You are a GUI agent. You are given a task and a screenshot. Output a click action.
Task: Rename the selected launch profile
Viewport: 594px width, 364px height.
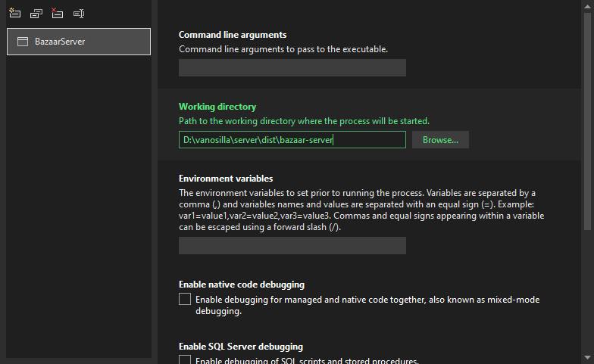tap(78, 13)
